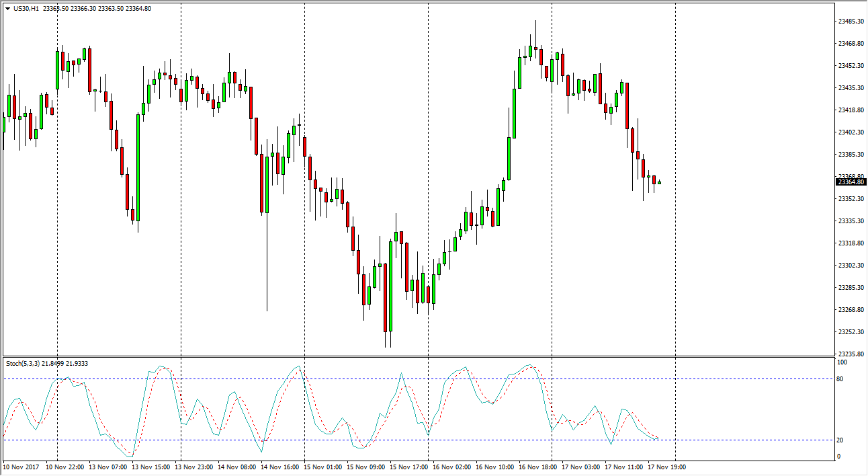Select the 10 Nov 2017 time label
Screen dimensions: 868x476
click(x=20, y=467)
